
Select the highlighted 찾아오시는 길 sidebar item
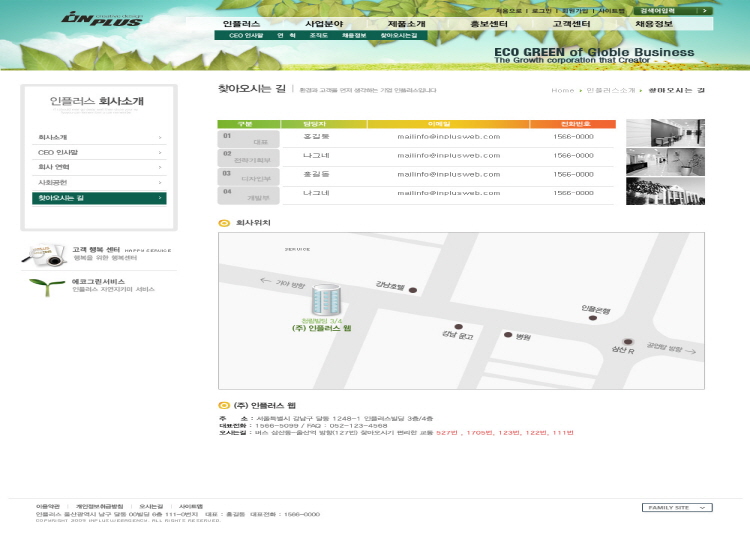(x=99, y=198)
